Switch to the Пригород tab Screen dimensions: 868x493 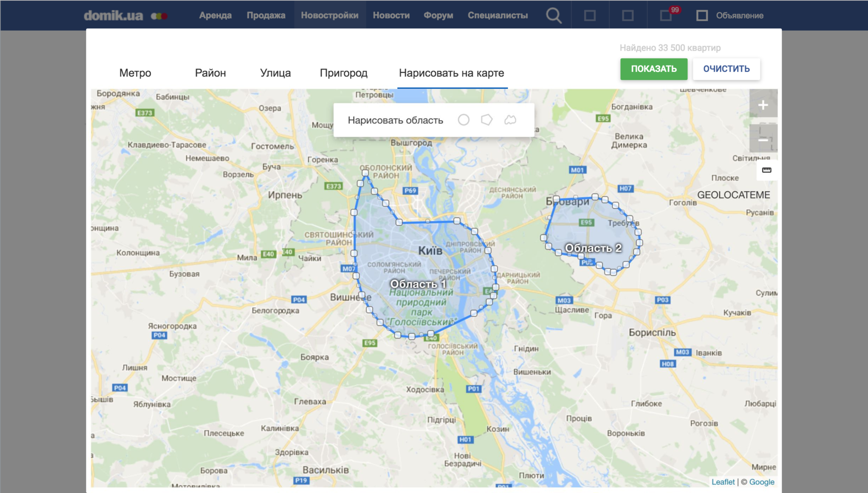[344, 73]
